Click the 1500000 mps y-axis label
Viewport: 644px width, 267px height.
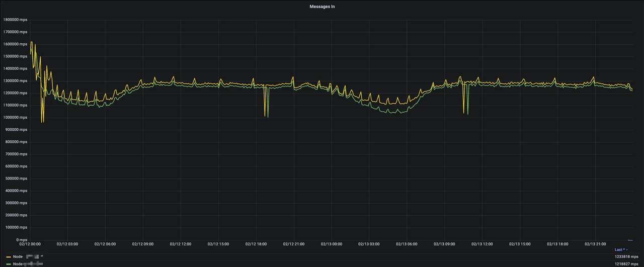(15, 56)
